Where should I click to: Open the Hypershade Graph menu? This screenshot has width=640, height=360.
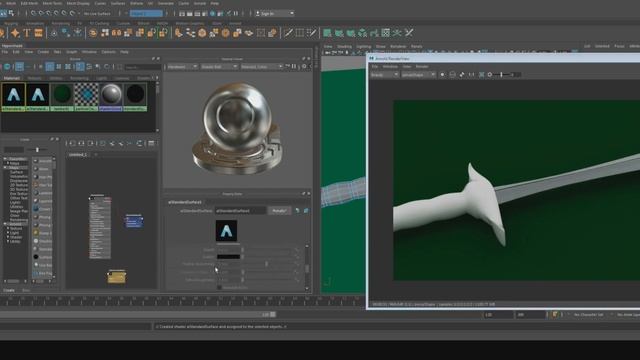click(x=71, y=52)
